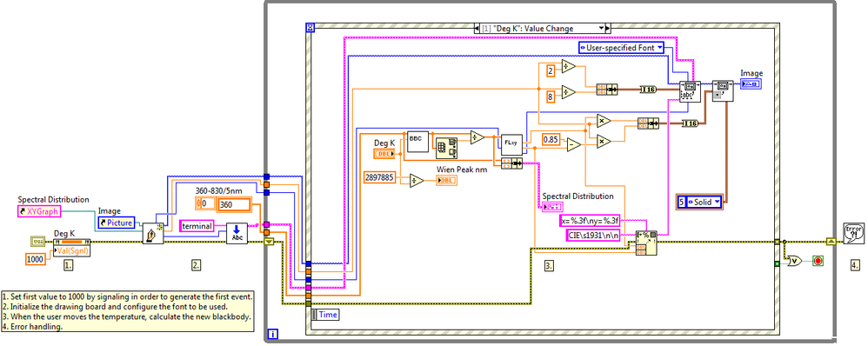Select the loop iteration 'i' terminal
Viewport: 868px width, 346px height.
point(272,334)
